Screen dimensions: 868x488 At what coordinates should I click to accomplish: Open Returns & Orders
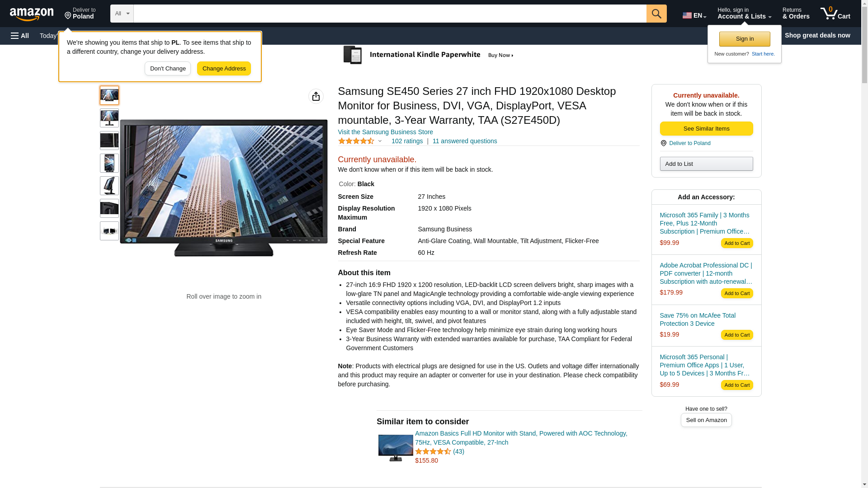click(x=795, y=14)
